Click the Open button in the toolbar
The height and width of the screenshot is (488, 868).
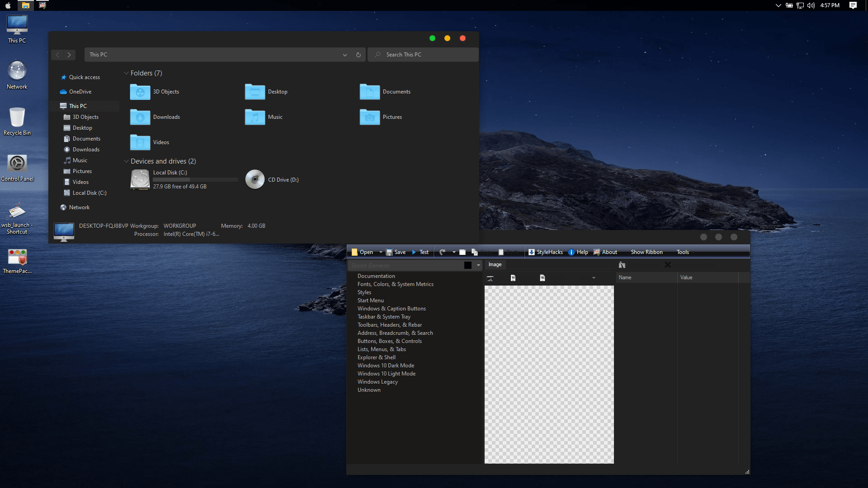coord(363,252)
